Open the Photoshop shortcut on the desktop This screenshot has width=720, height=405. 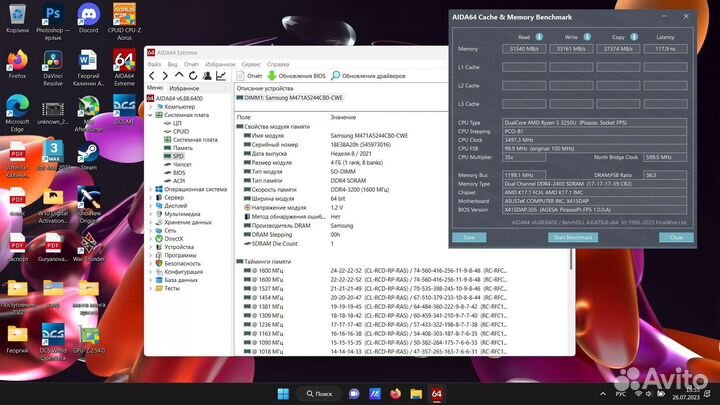pos(53,21)
